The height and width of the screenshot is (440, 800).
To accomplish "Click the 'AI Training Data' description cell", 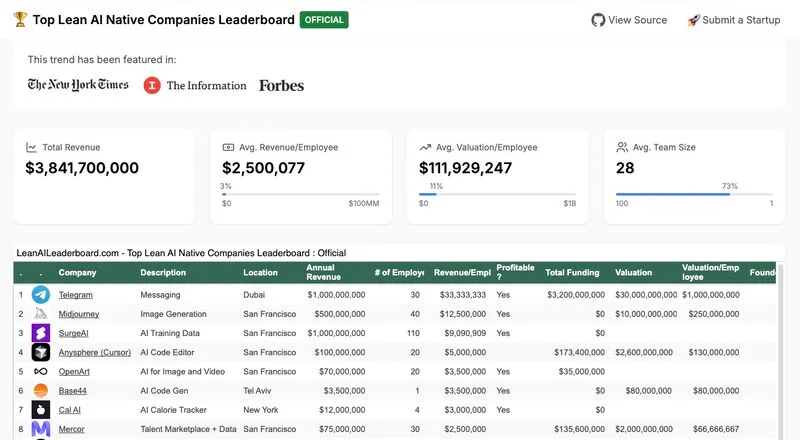I will 170,333.
